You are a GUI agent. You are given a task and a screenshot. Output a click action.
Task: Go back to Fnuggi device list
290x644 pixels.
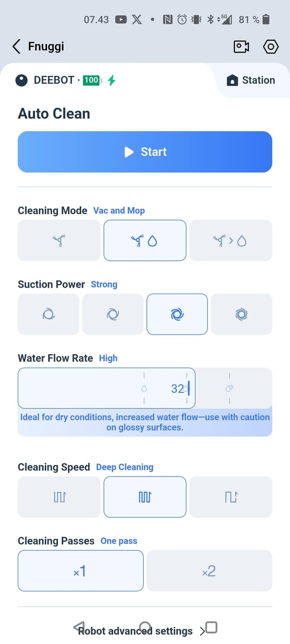click(16, 47)
